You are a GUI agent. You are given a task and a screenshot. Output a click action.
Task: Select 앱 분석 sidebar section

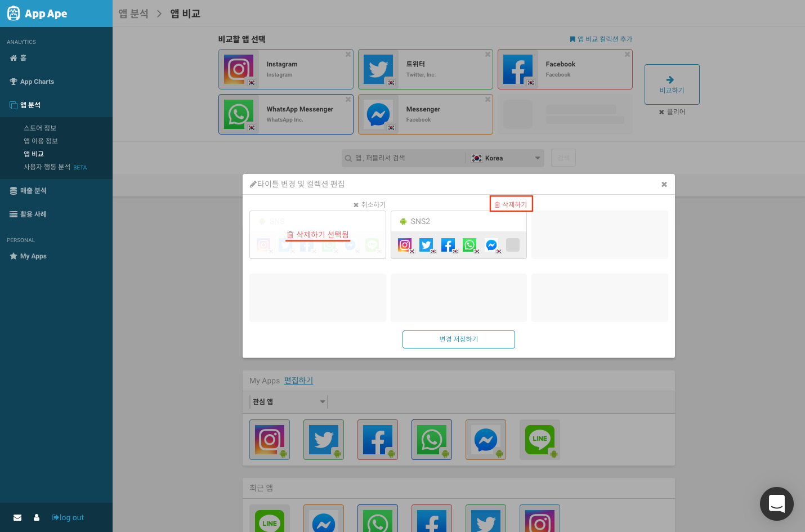25,105
